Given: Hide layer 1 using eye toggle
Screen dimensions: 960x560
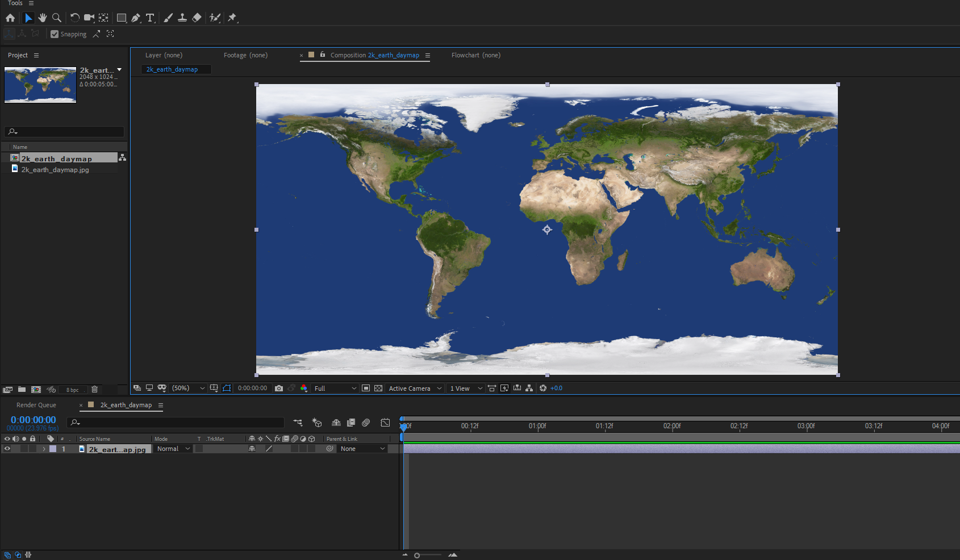Looking at the screenshot, I should (7, 449).
